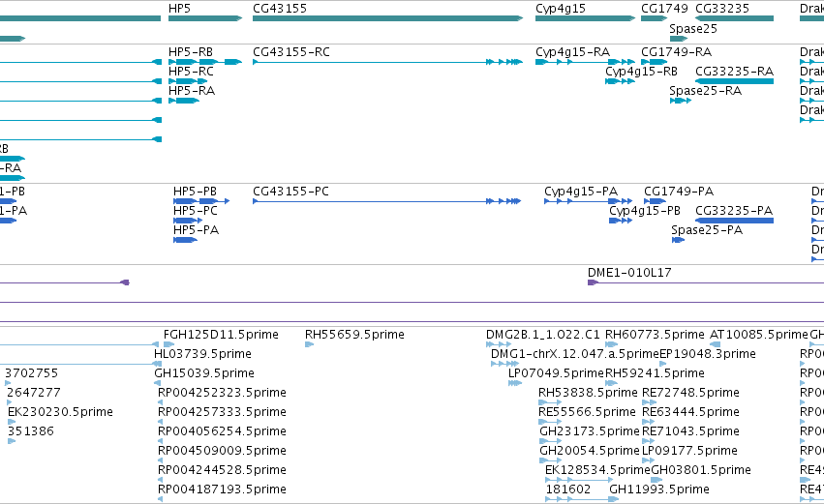Click EST EP19048.3prime

pyautogui.click(x=708, y=354)
